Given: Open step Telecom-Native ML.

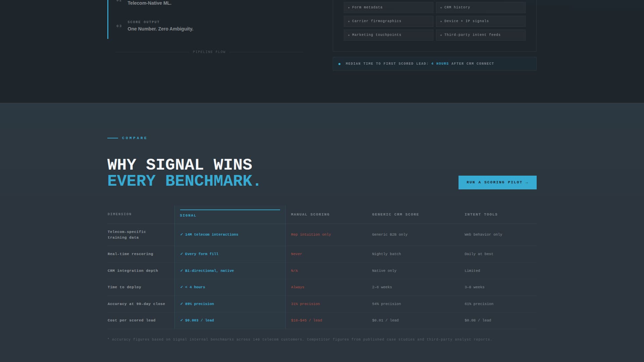Looking at the screenshot, I should (x=149, y=3).
